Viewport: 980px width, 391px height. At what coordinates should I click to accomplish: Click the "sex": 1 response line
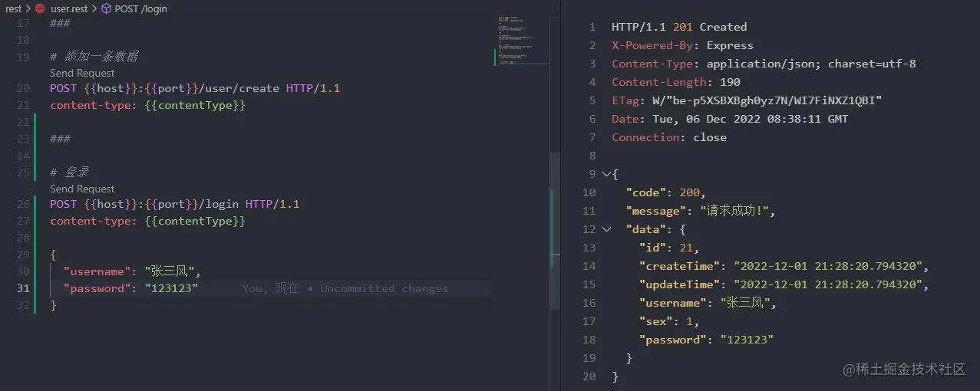669,321
